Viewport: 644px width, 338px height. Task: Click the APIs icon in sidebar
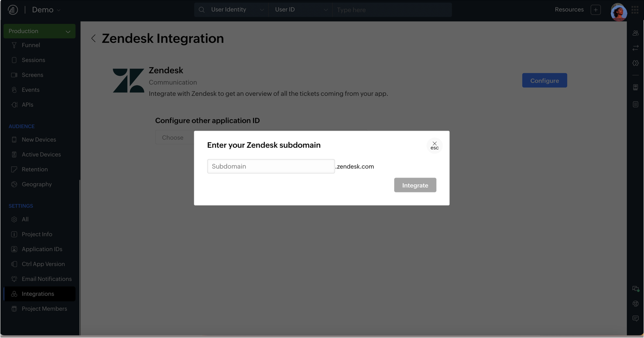pos(14,105)
